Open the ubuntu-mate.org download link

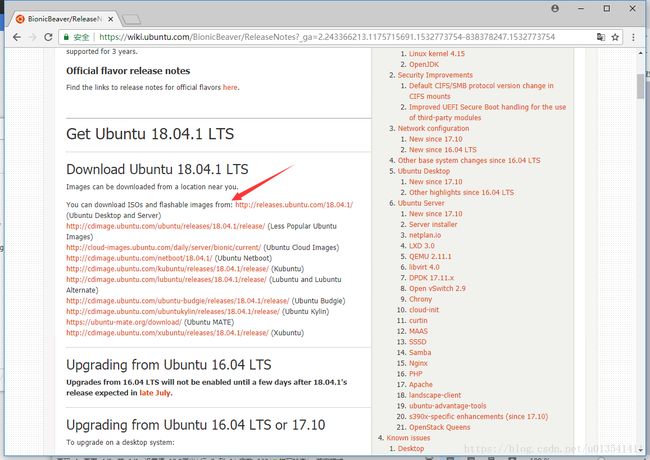pos(124,322)
